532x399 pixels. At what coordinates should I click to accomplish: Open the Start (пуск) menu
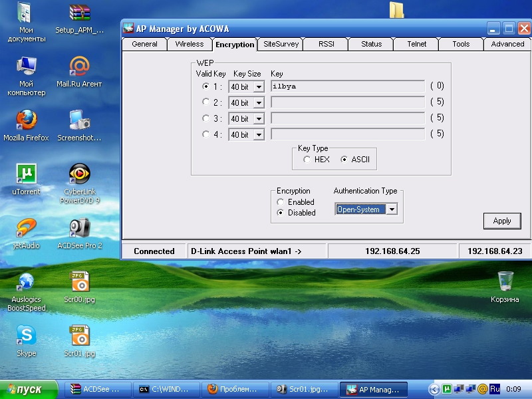[29, 389]
